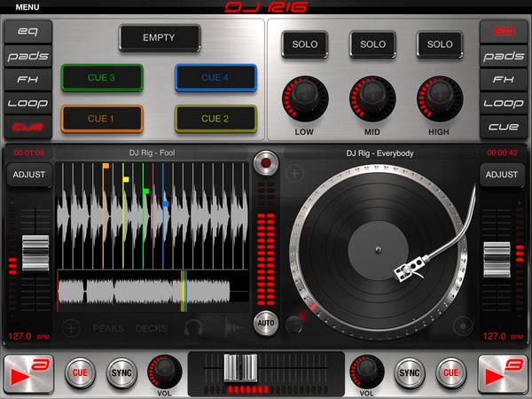Switch the left deck to the eq tab
This screenshot has width=532, height=399.
coord(27,32)
